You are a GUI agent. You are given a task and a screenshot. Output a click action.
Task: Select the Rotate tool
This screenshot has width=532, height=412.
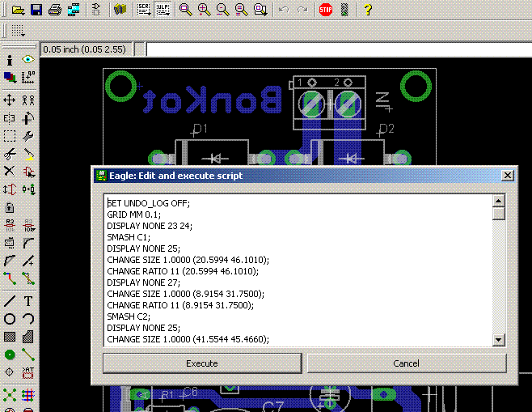[28, 118]
